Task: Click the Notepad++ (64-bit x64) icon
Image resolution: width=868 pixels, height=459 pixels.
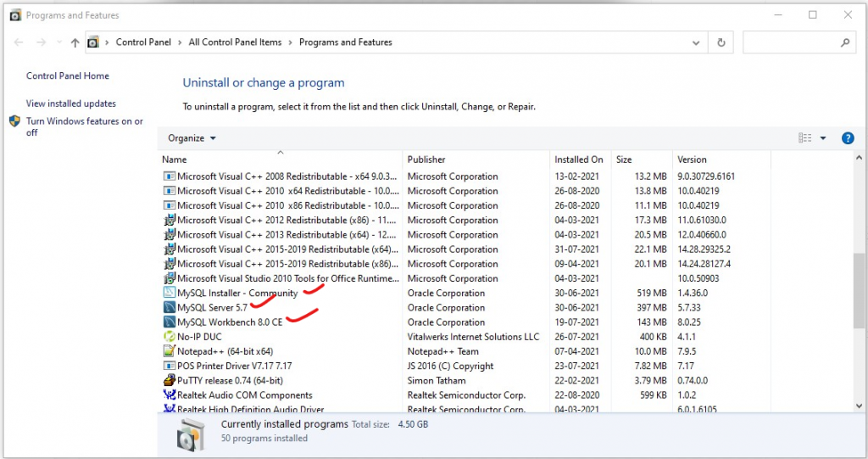Action: [x=170, y=351]
